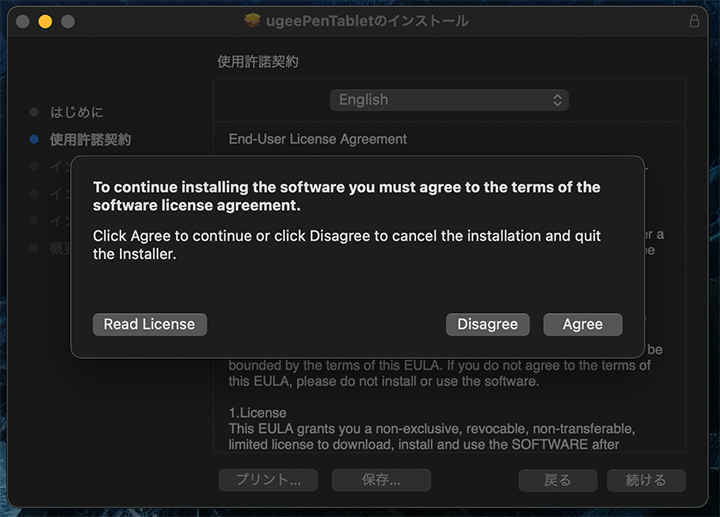
Task: Click the プリント... print button
Action: (x=268, y=480)
